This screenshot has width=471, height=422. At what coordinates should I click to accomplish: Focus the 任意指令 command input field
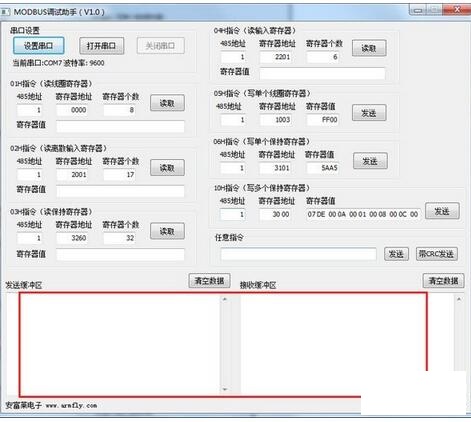[x=298, y=254]
